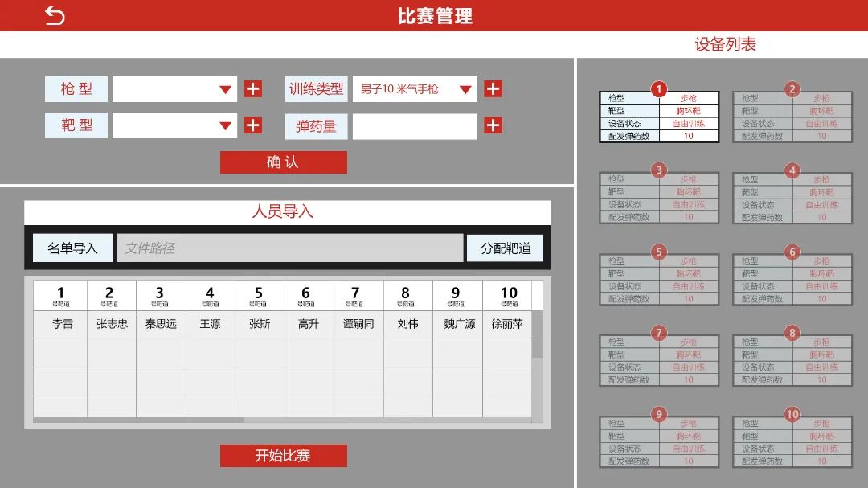868x488 pixels.
Task: Click the back arrow icon in header
Action: (x=55, y=15)
